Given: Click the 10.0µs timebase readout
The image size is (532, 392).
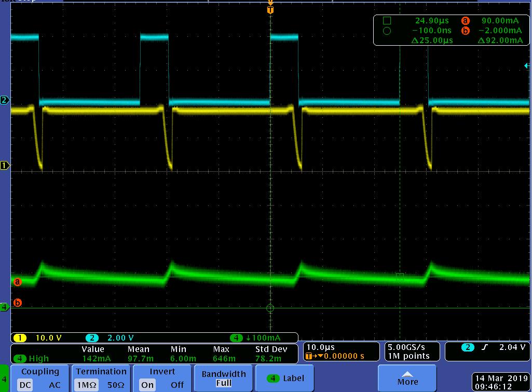Looking at the screenshot, I should 341,352.
